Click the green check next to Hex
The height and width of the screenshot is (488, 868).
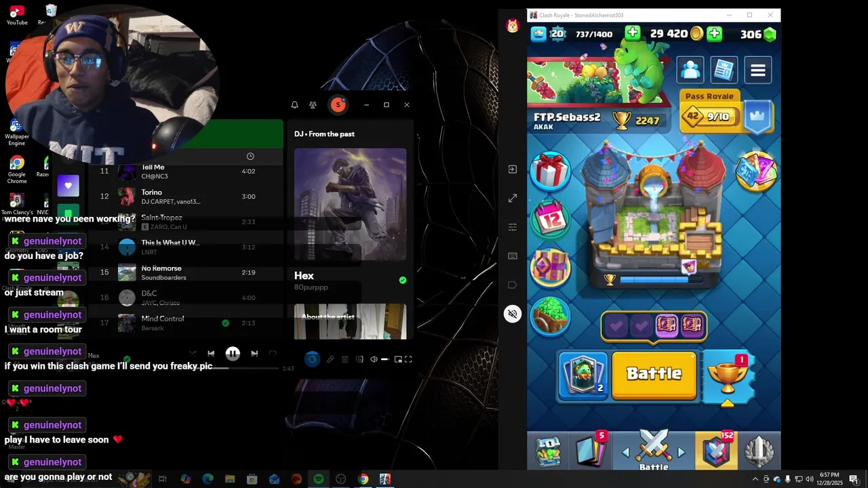pyautogui.click(x=403, y=280)
